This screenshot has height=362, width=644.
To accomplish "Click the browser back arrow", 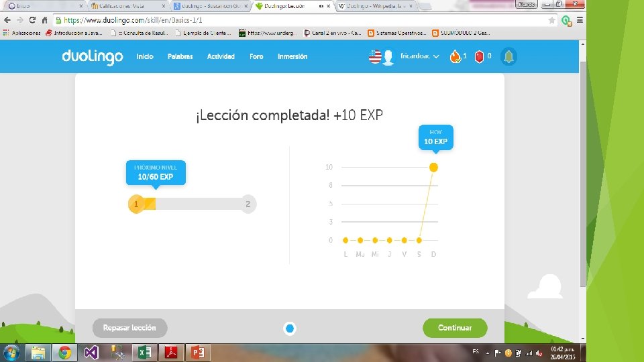I will [x=7, y=20].
